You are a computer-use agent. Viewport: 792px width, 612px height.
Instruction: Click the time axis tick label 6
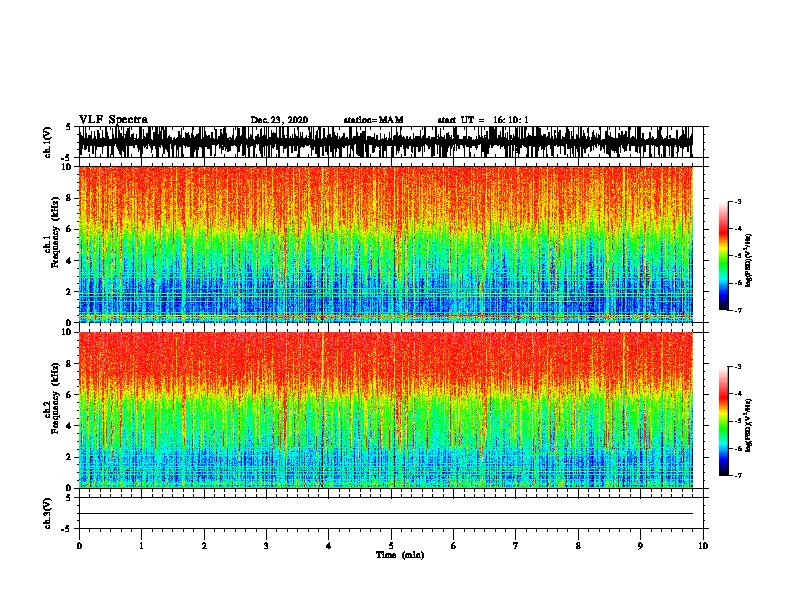453,546
